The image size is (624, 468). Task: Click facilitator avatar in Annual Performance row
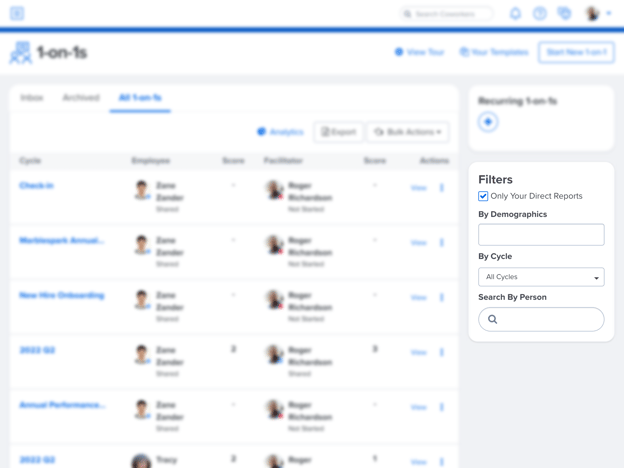pyautogui.click(x=274, y=410)
